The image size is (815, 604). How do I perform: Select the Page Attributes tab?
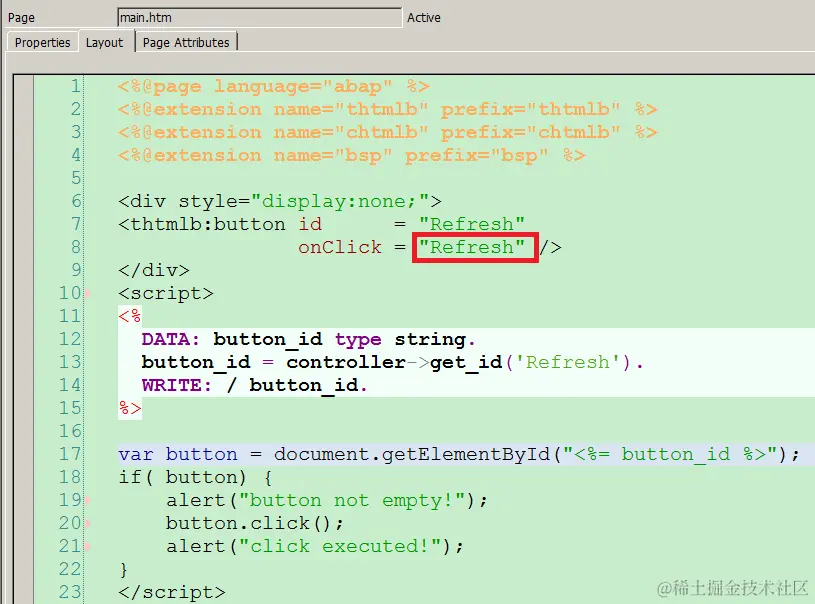click(186, 43)
